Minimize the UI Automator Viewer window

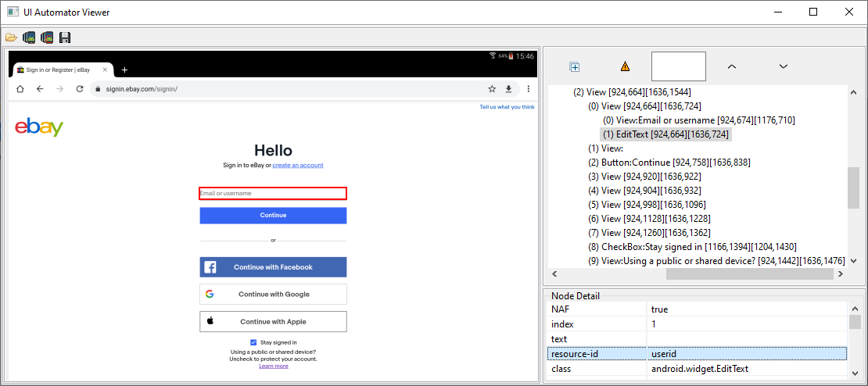pos(778,13)
